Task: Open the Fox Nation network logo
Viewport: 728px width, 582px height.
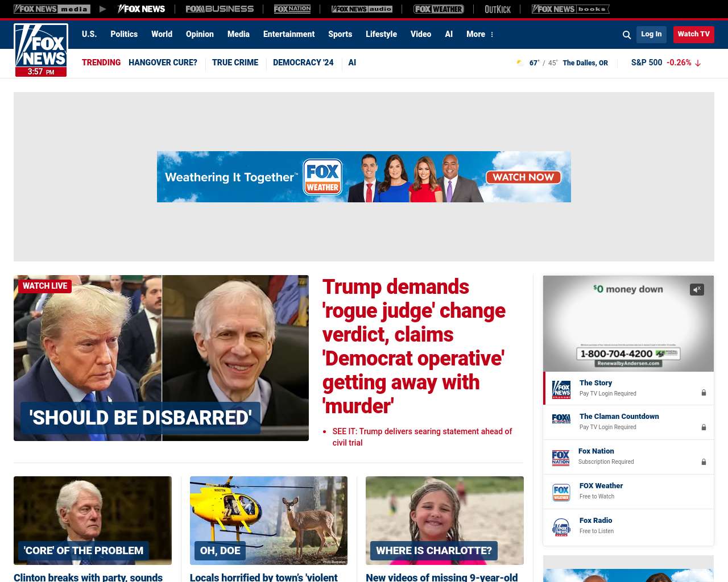Action: (292, 9)
